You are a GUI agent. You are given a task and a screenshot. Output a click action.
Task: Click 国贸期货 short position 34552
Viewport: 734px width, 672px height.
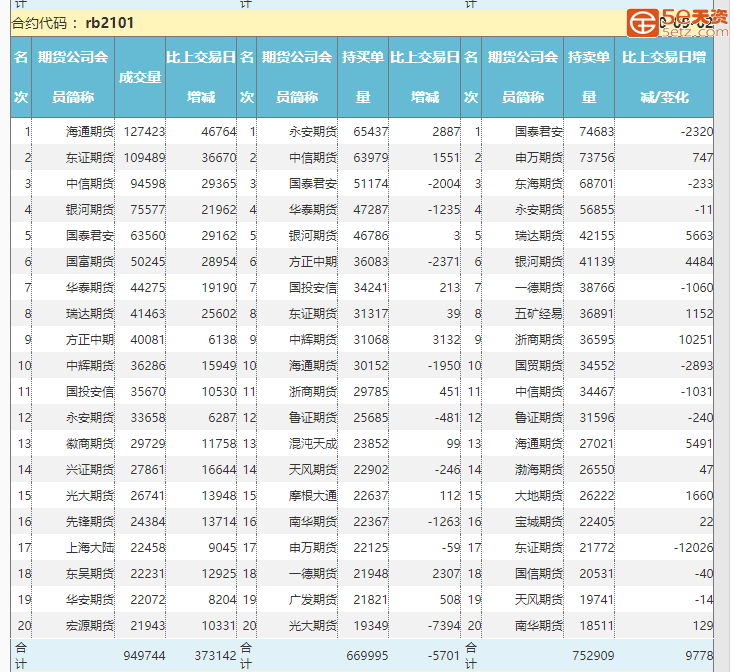(596, 365)
